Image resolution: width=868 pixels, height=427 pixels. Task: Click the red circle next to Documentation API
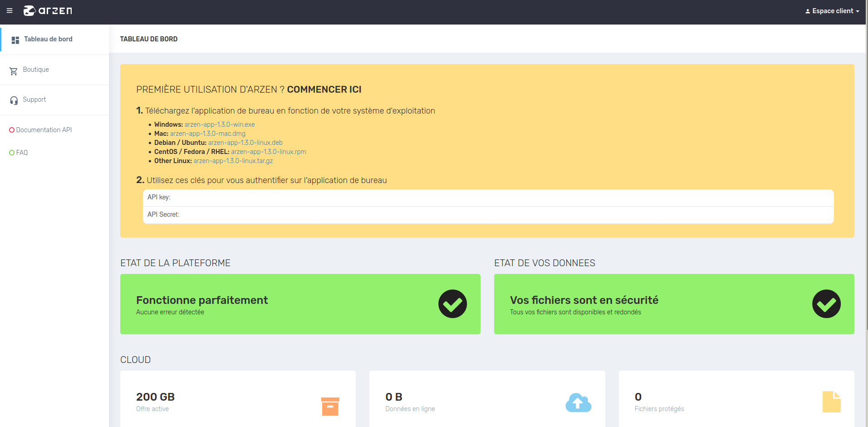(12, 130)
